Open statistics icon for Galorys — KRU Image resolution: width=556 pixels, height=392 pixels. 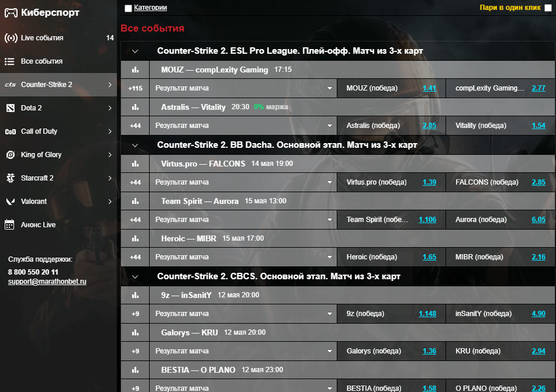point(135,332)
